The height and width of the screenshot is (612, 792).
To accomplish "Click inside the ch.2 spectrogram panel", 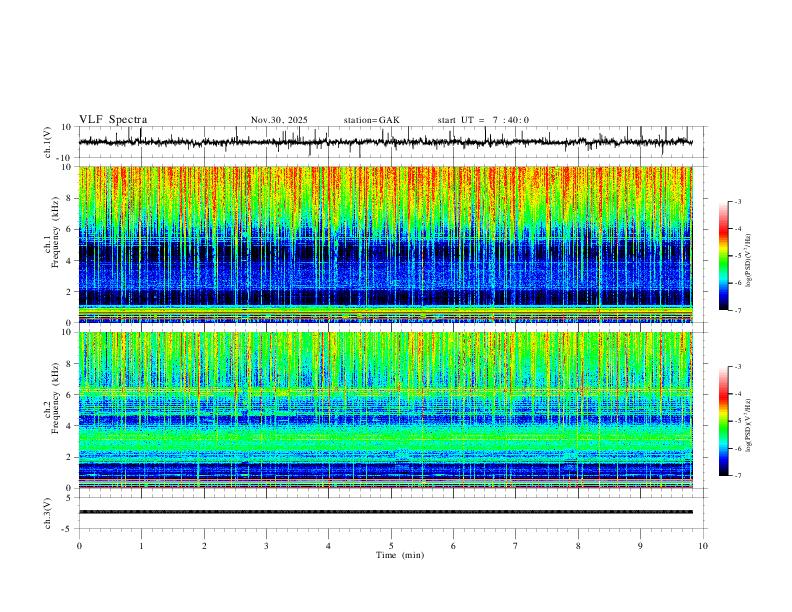I will pos(385,410).
